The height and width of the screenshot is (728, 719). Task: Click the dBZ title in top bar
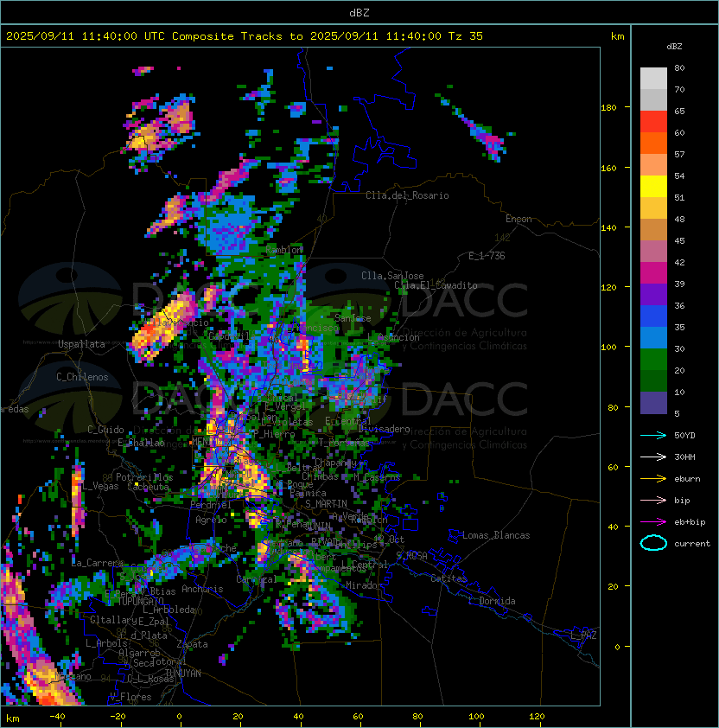click(x=359, y=13)
